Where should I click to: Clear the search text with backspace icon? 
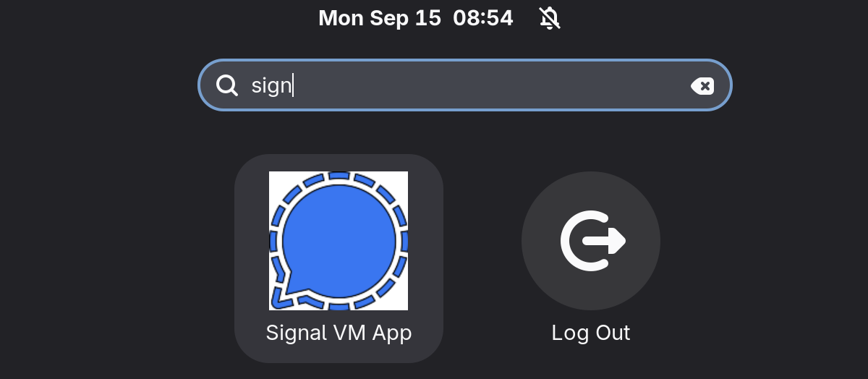coord(702,87)
